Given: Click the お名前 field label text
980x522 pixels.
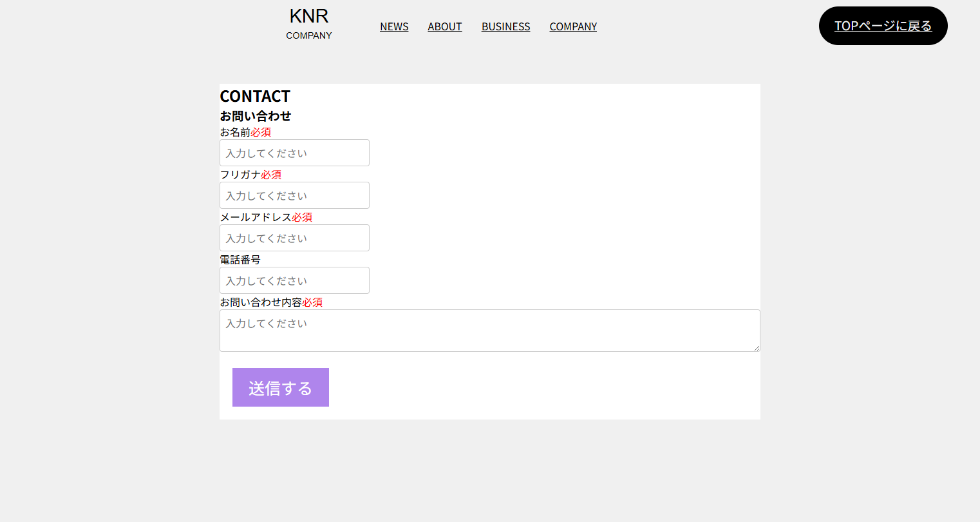Looking at the screenshot, I should click(x=235, y=132).
